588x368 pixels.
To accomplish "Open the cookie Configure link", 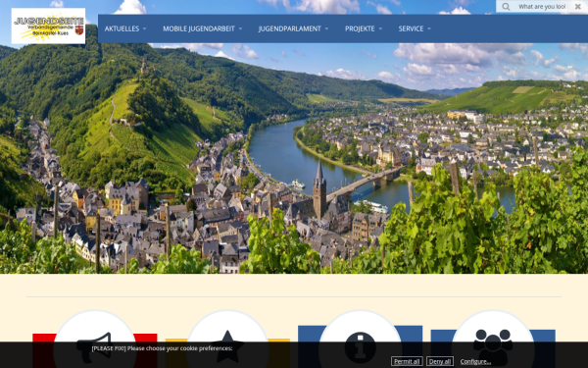I will click(475, 361).
